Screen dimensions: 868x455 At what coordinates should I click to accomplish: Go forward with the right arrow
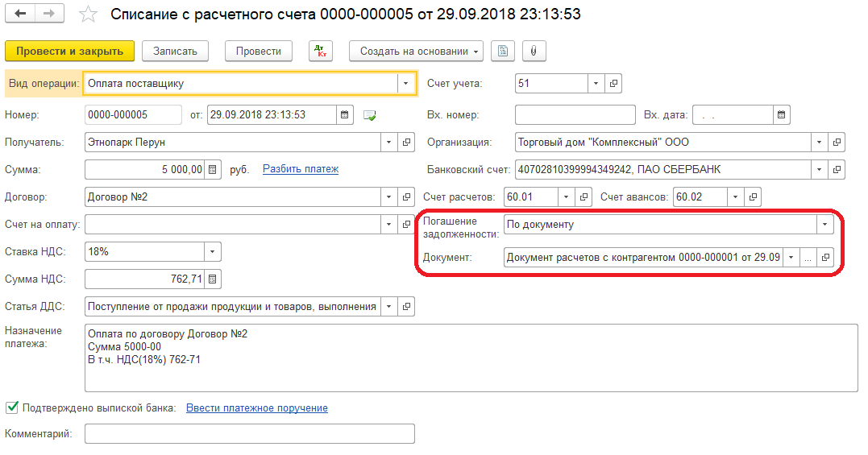[49, 14]
